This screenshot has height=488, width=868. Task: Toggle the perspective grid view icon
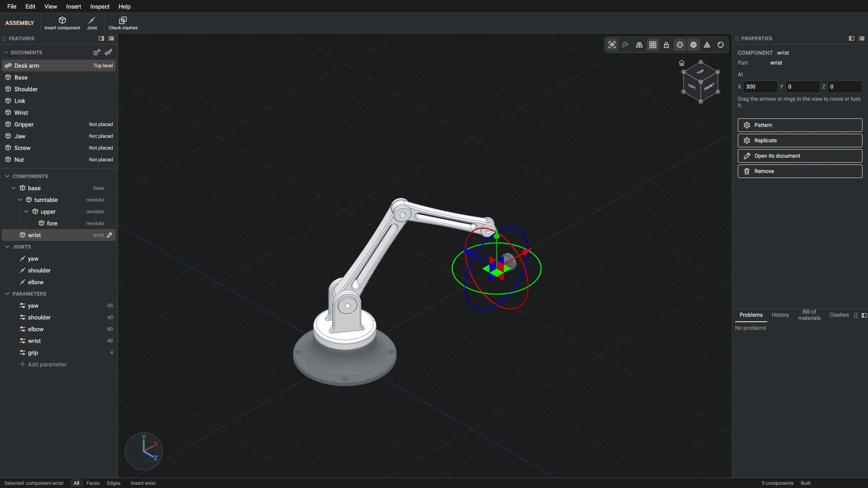639,45
